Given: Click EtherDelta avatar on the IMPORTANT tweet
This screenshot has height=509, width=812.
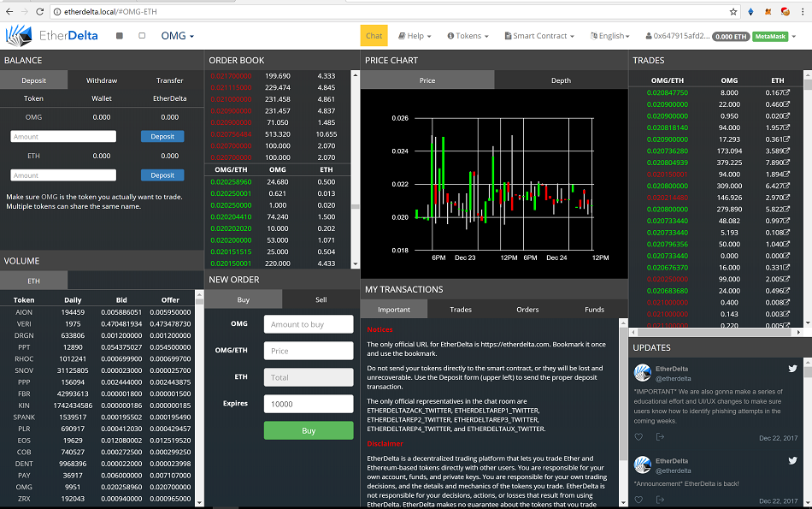Looking at the screenshot, I should (x=643, y=373).
